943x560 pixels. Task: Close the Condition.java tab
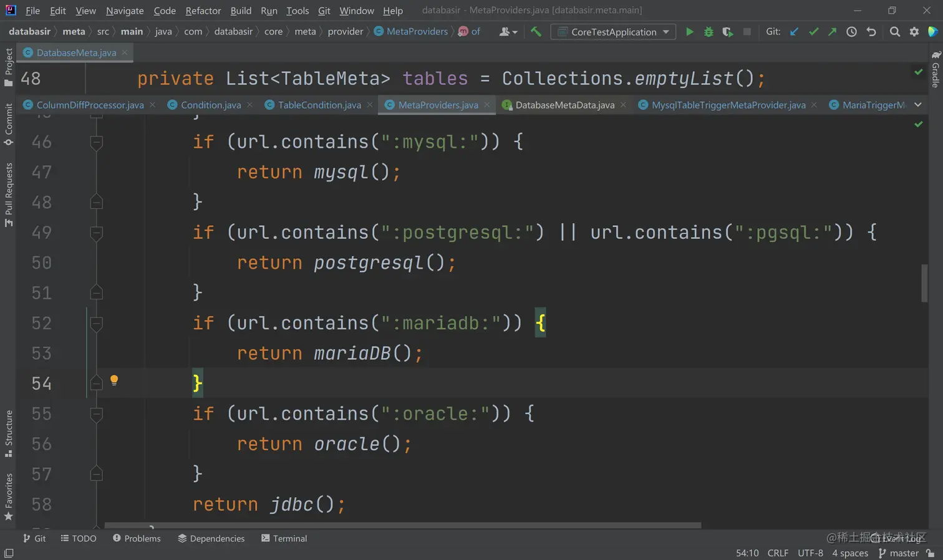(249, 105)
